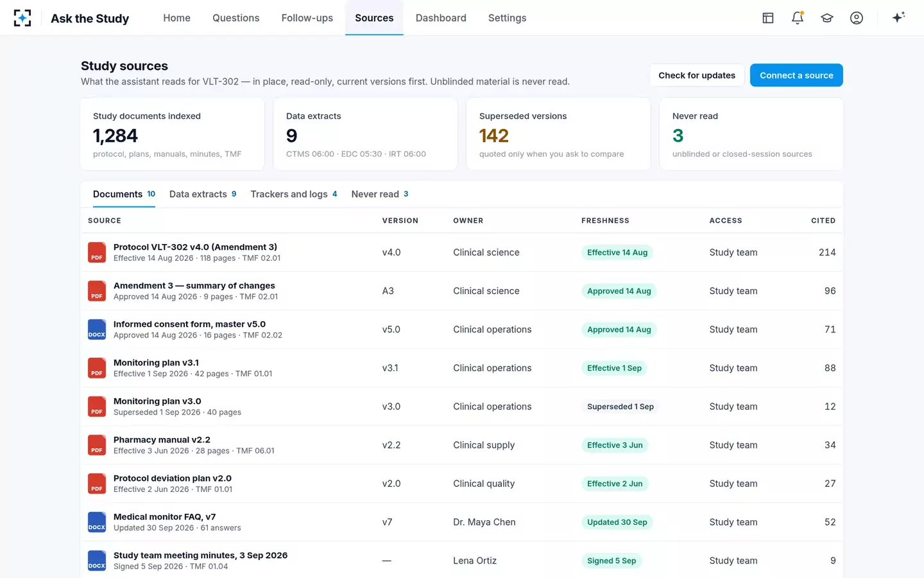Screen dimensions: 924x578
Task: Click the Superseded versions 142 card
Action: (558, 134)
